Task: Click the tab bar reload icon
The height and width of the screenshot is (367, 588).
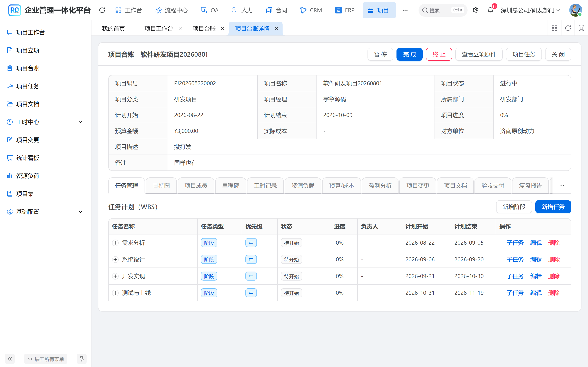Action: [568, 28]
